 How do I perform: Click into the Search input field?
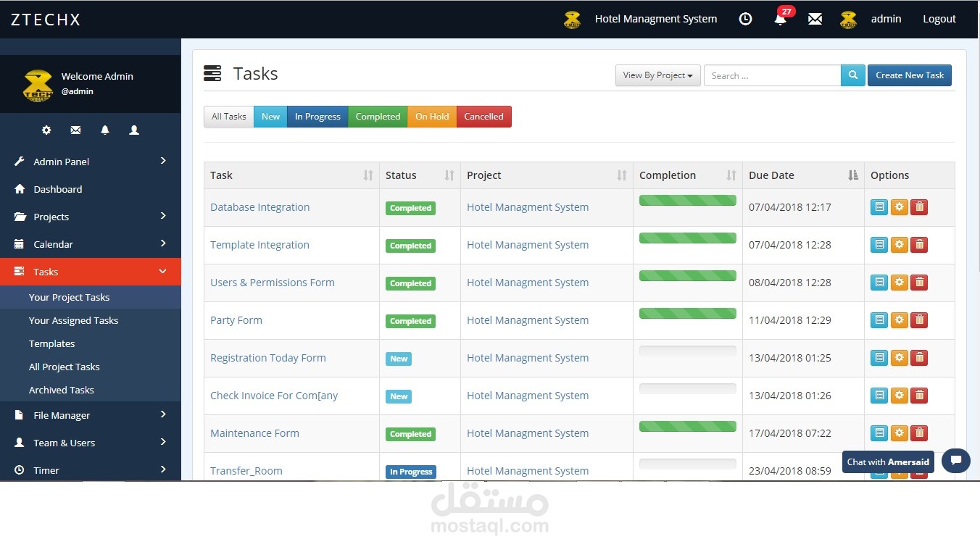(x=773, y=75)
